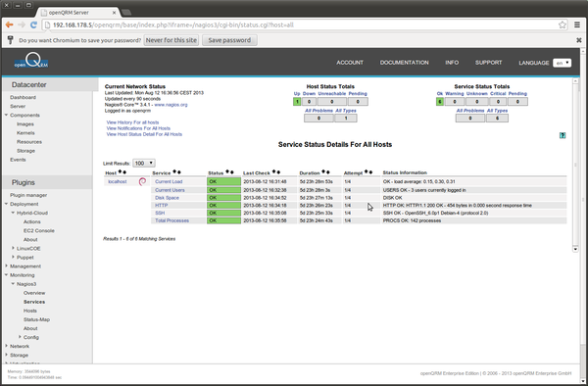Open EC2 Console in sidebar
588x386 pixels.
click(x=39, y=231)
